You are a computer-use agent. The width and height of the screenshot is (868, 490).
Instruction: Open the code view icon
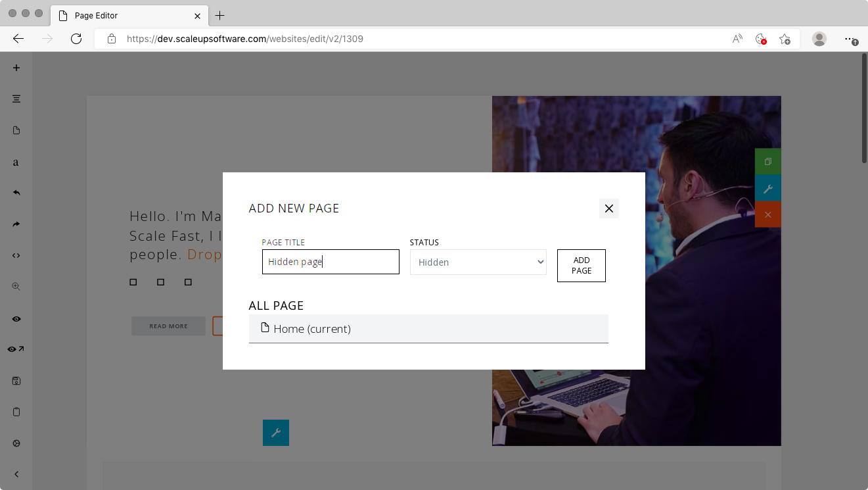(16, 255)
